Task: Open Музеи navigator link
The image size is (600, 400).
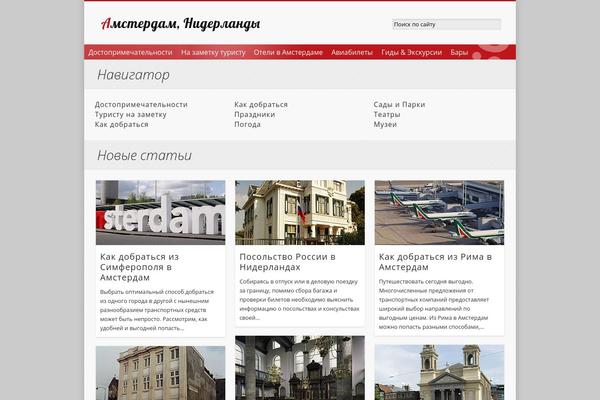Action: [385, 124]
